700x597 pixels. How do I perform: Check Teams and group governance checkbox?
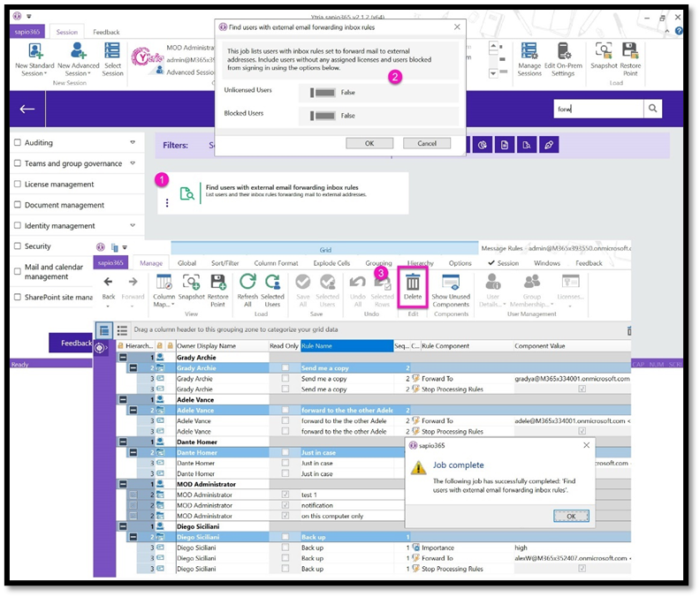(x=18, y=162)
